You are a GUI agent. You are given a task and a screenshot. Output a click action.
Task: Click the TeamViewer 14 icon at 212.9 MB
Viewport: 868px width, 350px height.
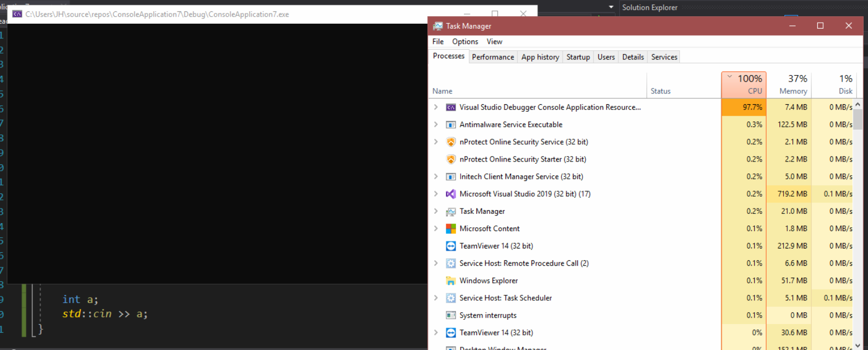pyautogui.click(x=450, y=246)
